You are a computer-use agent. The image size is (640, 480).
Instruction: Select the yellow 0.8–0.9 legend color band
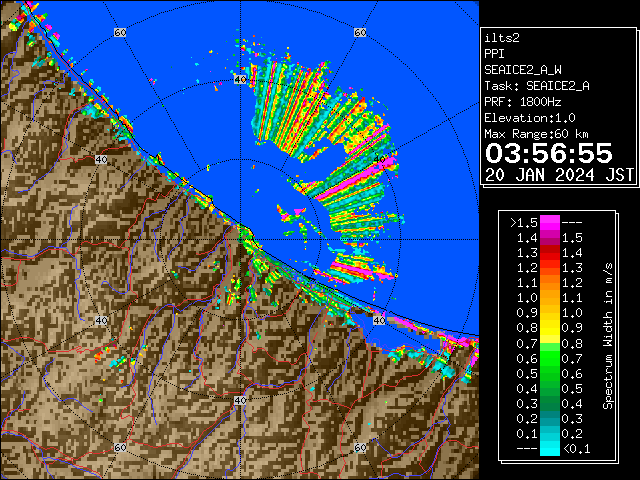point(549,328)
